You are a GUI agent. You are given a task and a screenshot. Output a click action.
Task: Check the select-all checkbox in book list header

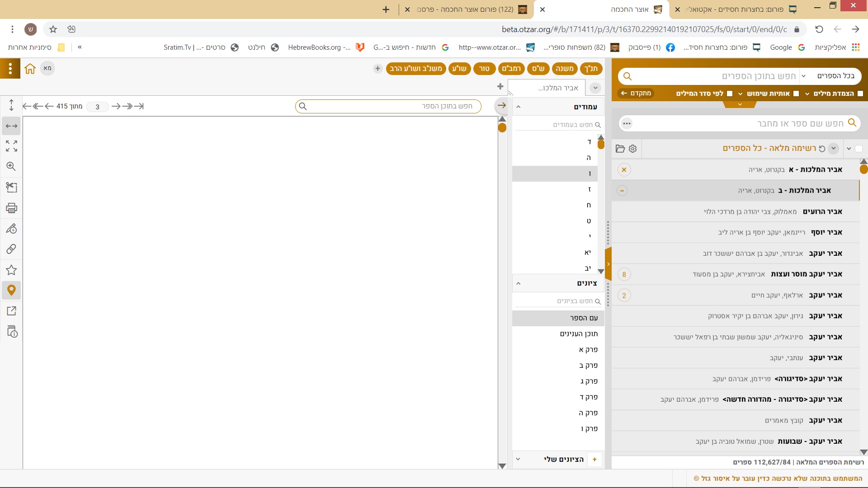pyautogui.click(x=859, y=149)
